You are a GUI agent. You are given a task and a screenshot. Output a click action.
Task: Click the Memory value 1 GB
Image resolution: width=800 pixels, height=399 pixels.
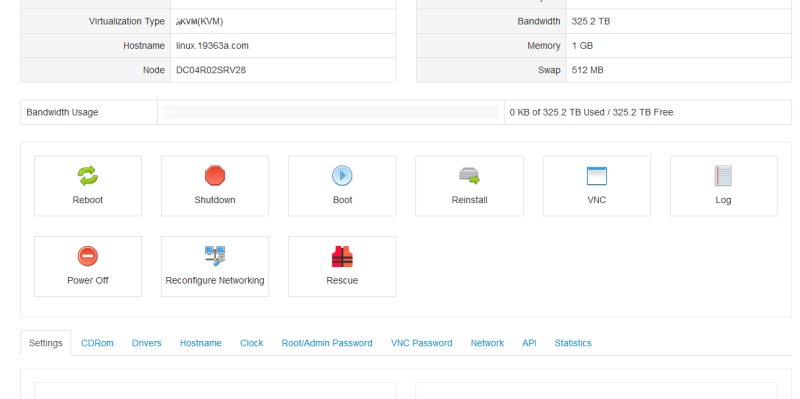(582, 45)
